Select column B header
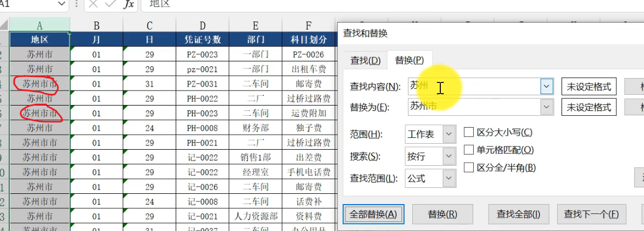Viewport: 644px width, 231px height. 96,25
